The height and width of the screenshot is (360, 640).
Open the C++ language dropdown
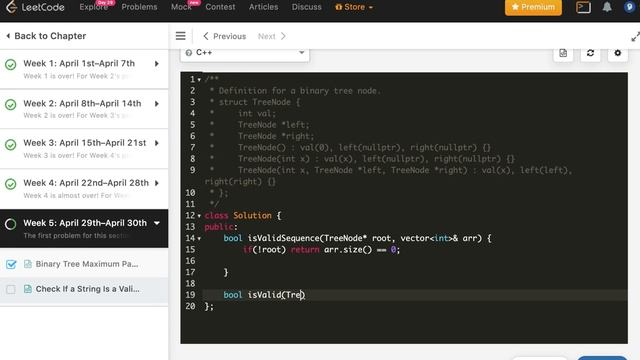[245, 53]
